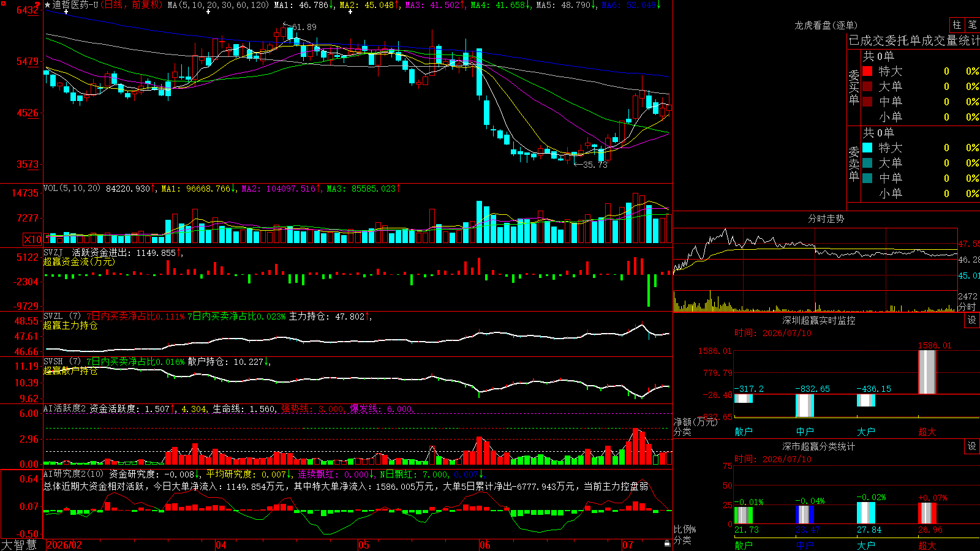Viewport: 980px width, 551px height.
Task: Click the 已成交委托单成交量统计 header
Action: pos(914,40)
